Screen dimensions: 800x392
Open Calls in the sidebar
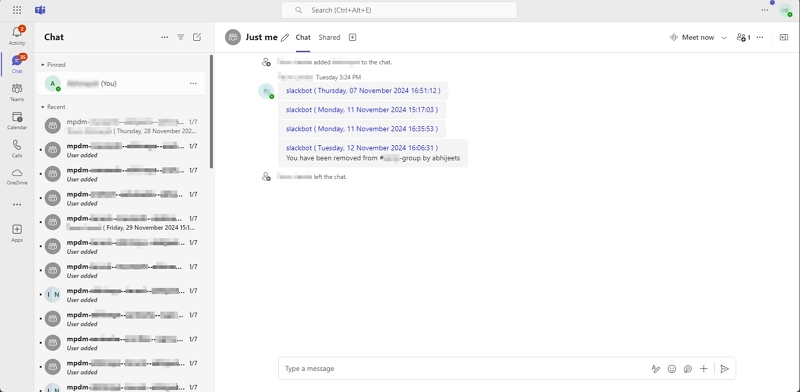pyautogui.click(x=17, y=149)
